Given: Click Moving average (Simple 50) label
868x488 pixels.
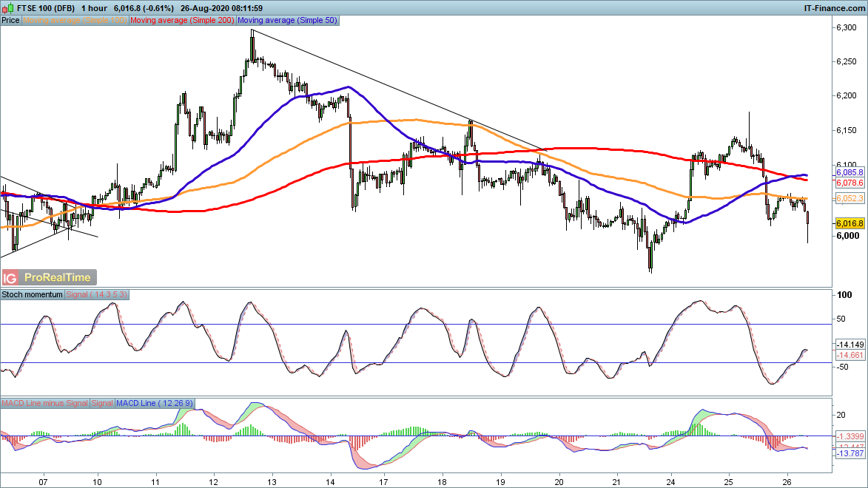Looking at the screenshot, I should [288, 21].
